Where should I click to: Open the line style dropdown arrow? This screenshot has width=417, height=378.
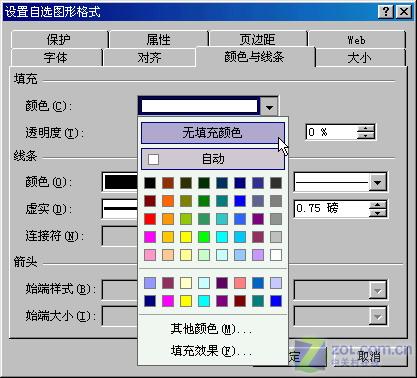point(378,182)
